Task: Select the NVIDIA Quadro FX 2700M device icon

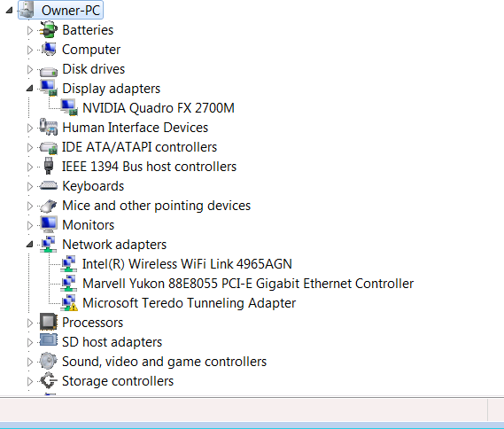Action: pos(69,108)
